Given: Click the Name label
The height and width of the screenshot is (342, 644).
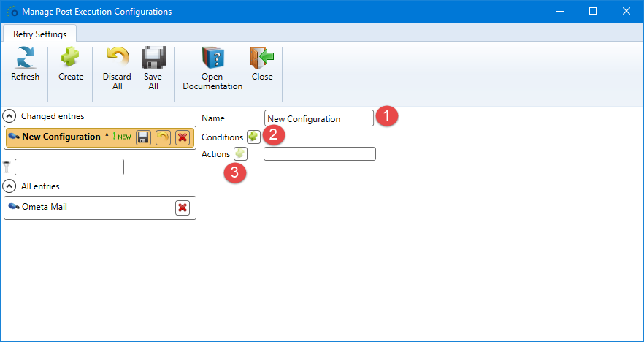Looking at the screenshot, I should [x=213, y=118].
